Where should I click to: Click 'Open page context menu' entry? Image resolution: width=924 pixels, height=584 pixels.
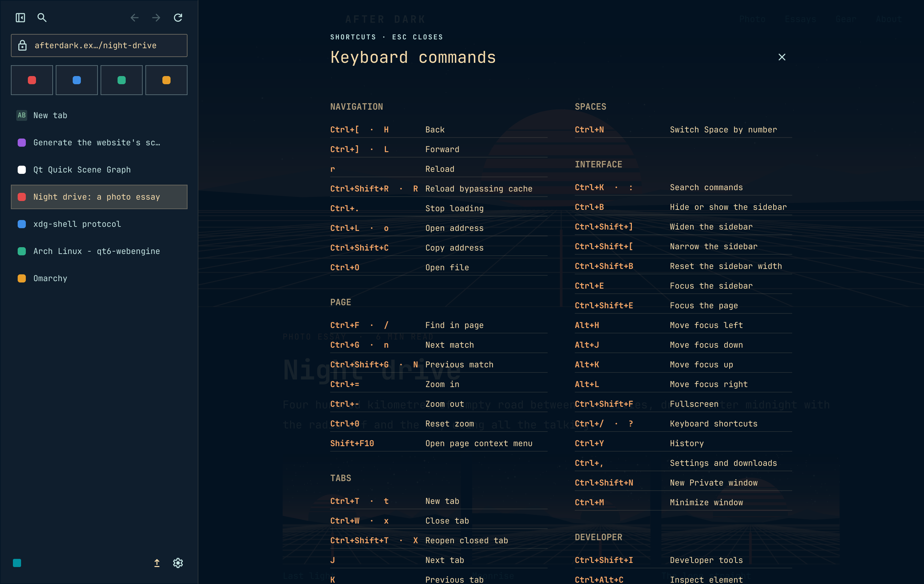pyautogui.click(x=439, y=443)
